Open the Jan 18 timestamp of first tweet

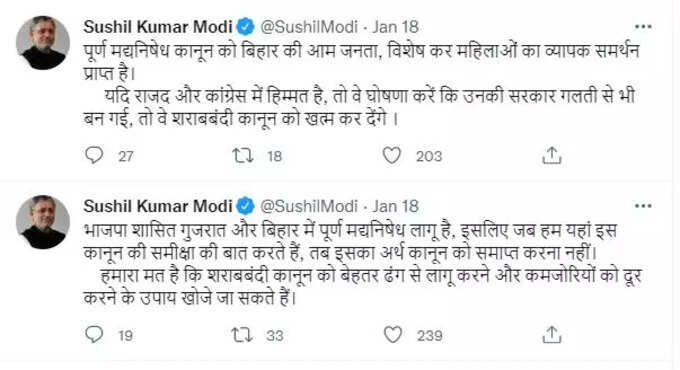point(395,27)
